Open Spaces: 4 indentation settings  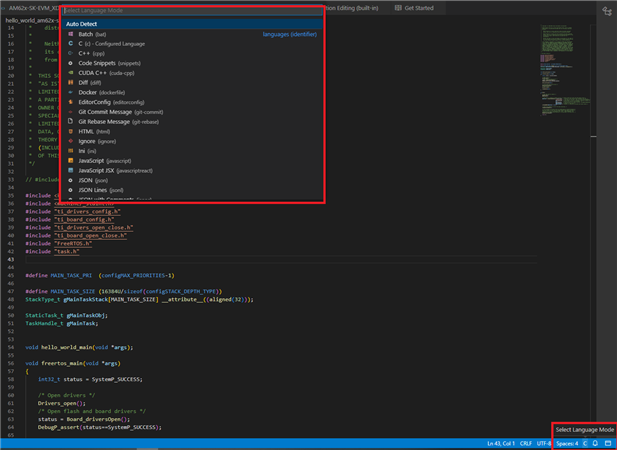pyautogui.click(x=567, y=443)
